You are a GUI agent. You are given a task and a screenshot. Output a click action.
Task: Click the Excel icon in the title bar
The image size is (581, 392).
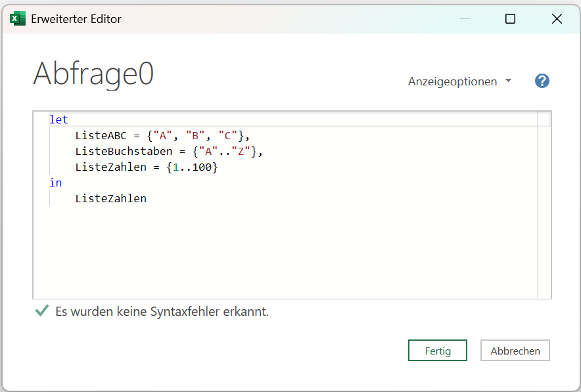(x=17, y=18)
